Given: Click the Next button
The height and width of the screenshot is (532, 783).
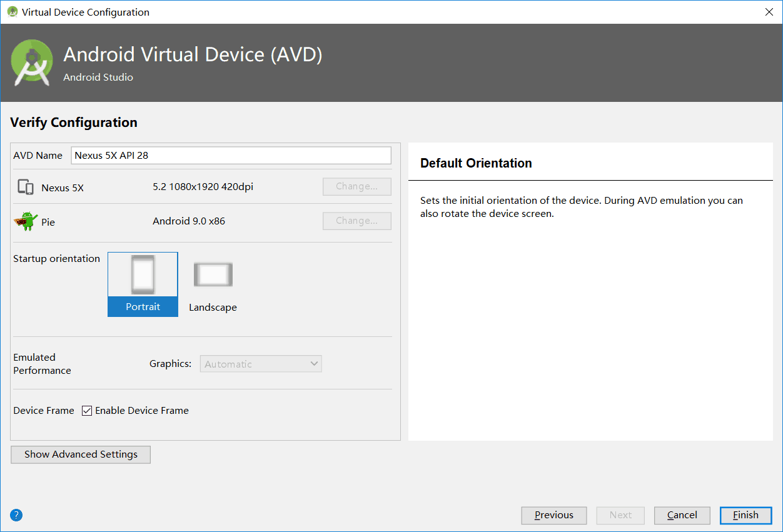Looking at the screenshot, I should click(x=620, y=515).
